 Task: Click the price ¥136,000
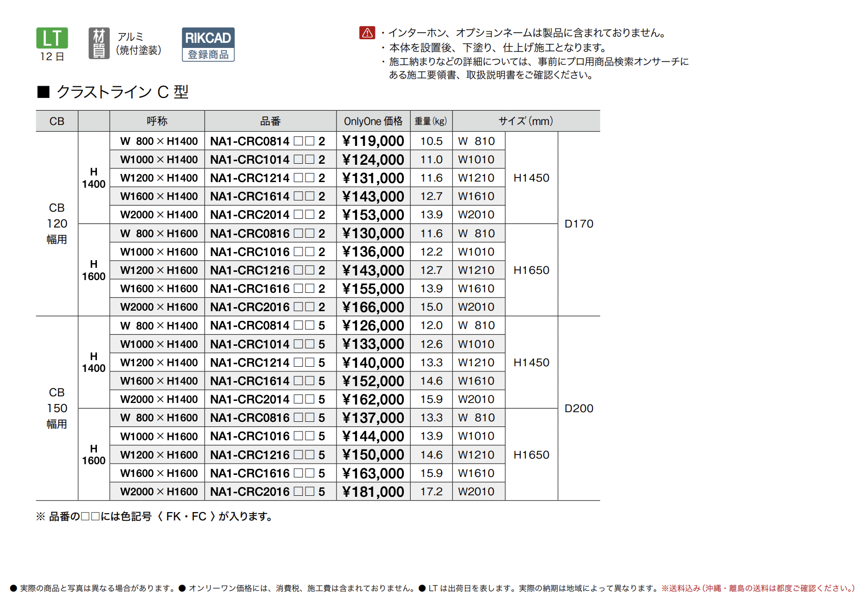(x=373, y=252)
